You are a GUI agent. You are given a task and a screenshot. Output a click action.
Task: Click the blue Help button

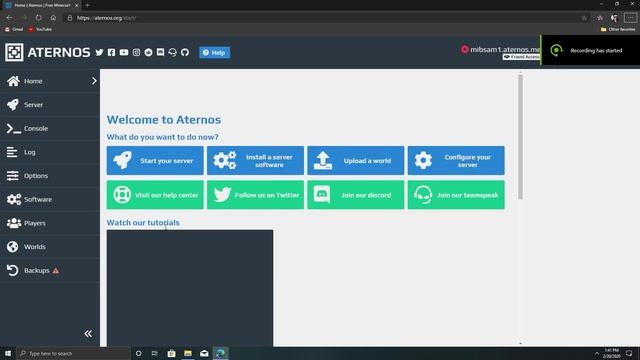click(214, 53)
